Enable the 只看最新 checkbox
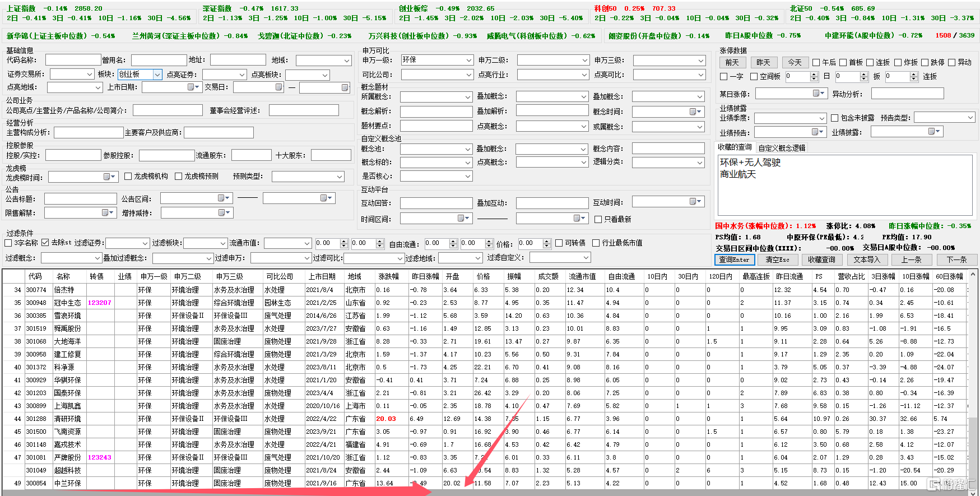Viewport: 980px width, 496px height. [x=598, y=219]
